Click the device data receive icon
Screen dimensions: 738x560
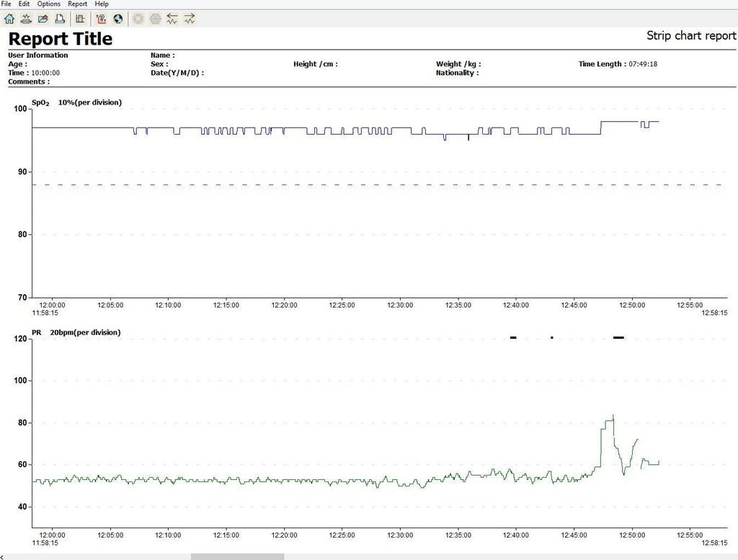(26, 19)
